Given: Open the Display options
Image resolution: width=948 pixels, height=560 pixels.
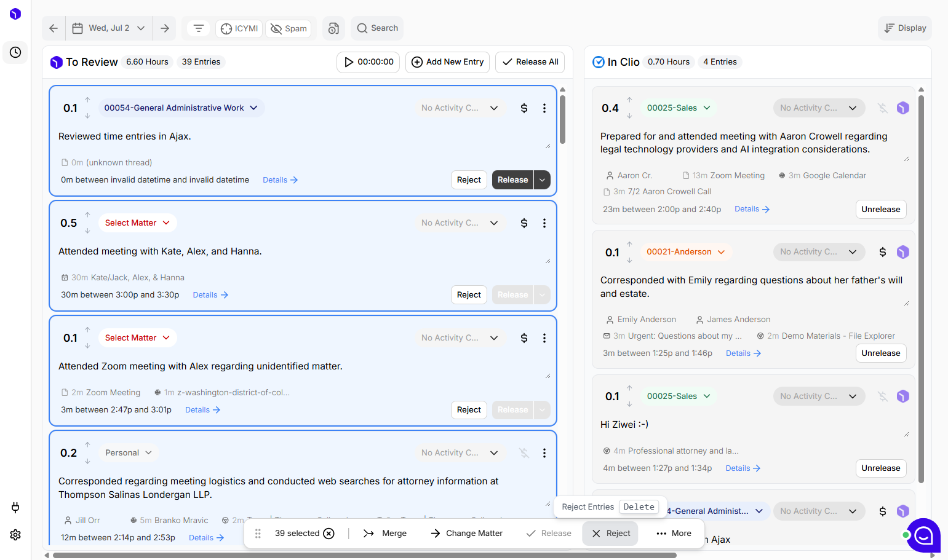Looking at the screenshot, I should 905,28.
